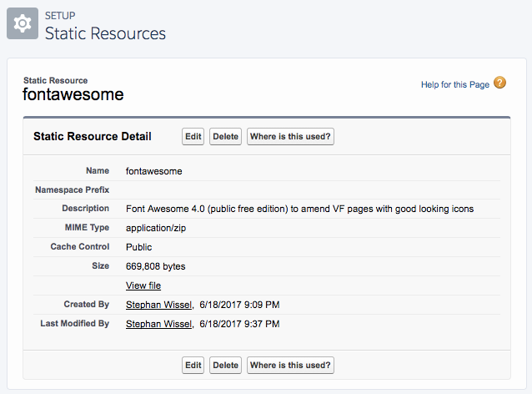532x394 pixels.
Task: Click the modified date '6/18/2017 9:37 PM'
Action: [239, 324]
